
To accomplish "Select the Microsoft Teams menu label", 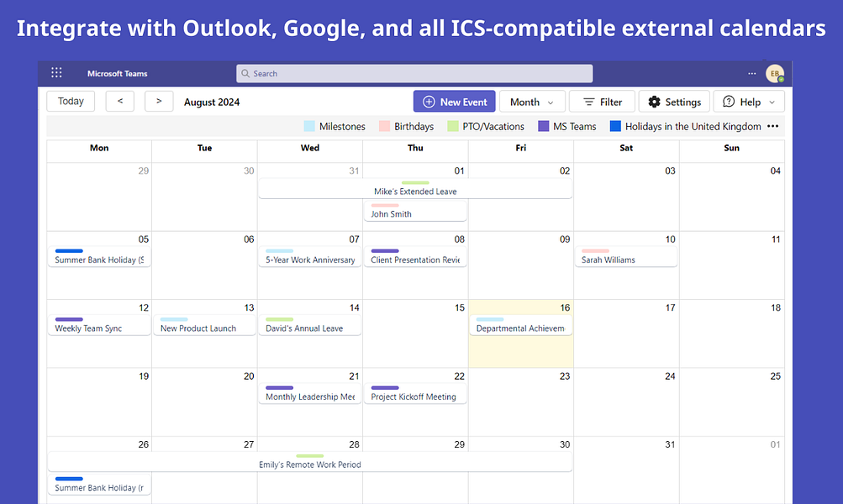I will click(x=117, y=73).
